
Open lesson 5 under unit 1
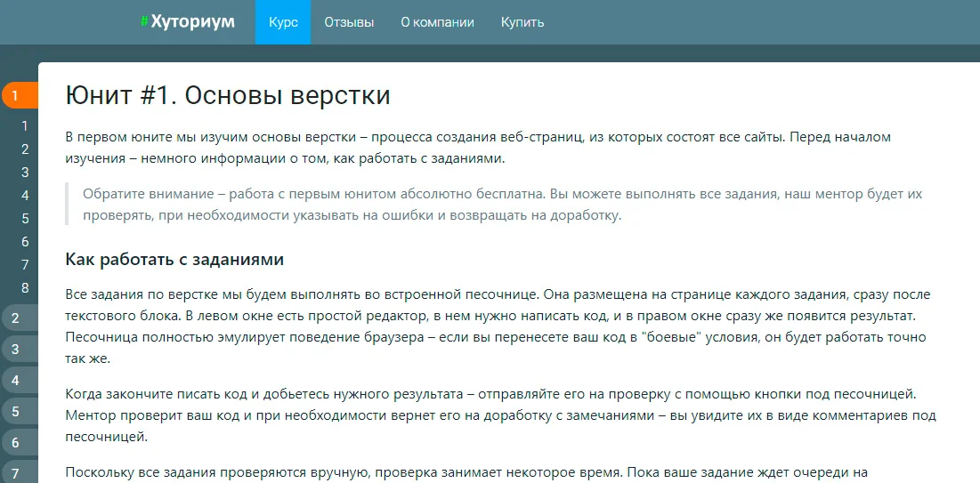click(x=25, y=219)
